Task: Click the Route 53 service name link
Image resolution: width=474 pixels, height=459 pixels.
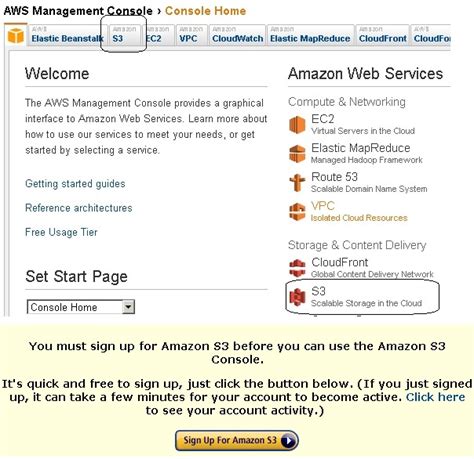Action: coord(334,177)
